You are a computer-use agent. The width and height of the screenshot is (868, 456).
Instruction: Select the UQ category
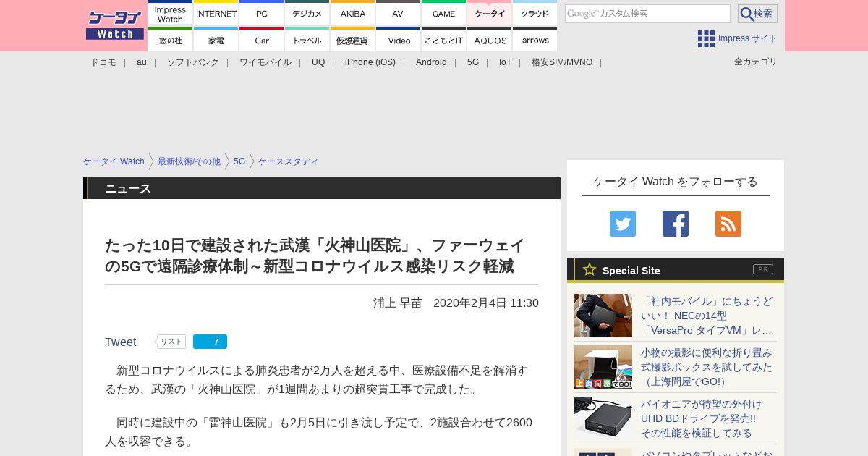click(x=318, y=62)
